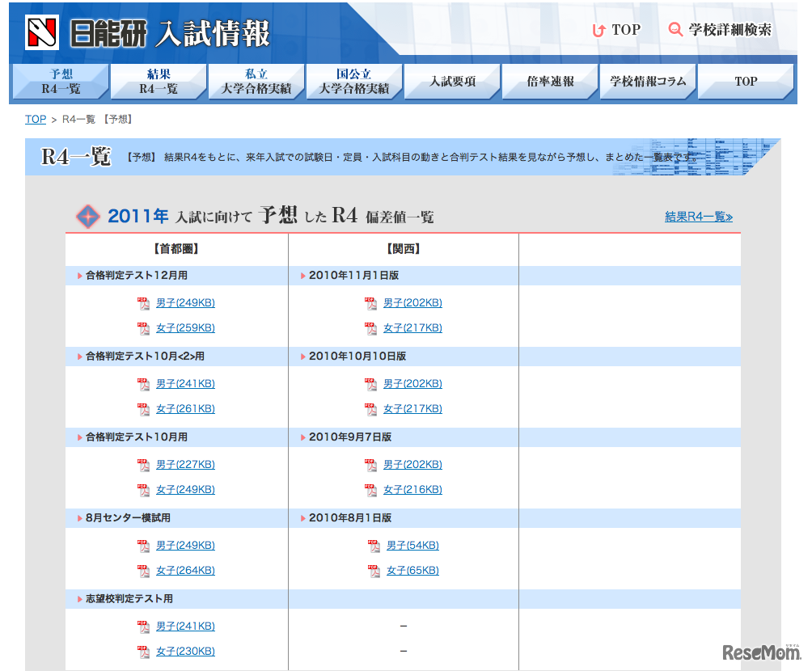Click the TOP breadcrumb link
This screenshot has width=812, height=671.
[x=36, y=119]
